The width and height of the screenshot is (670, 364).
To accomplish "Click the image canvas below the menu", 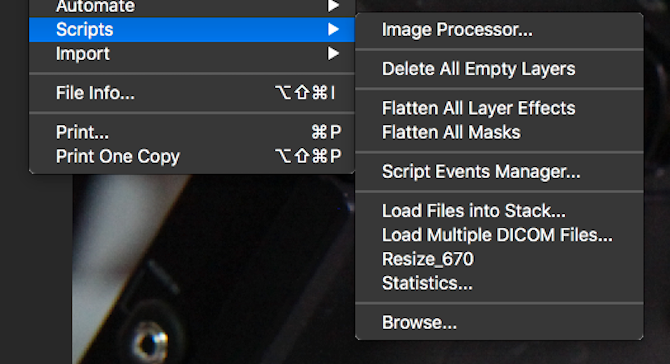I will [214, 269].
